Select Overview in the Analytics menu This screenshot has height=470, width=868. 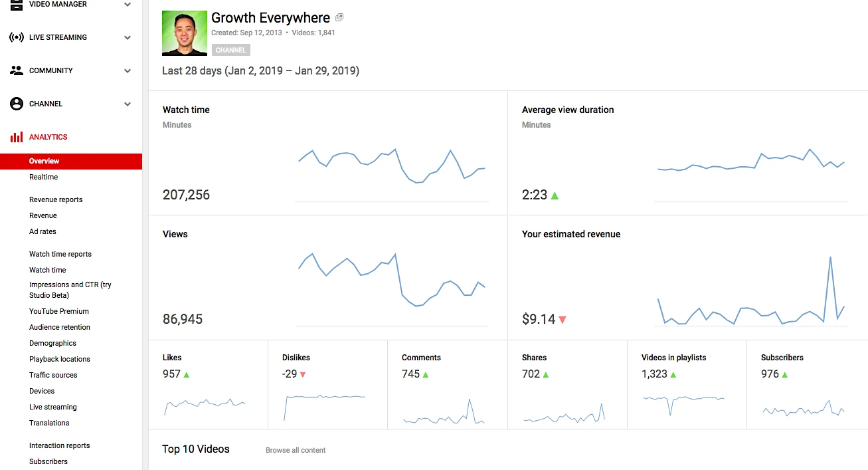coord(44,161)
